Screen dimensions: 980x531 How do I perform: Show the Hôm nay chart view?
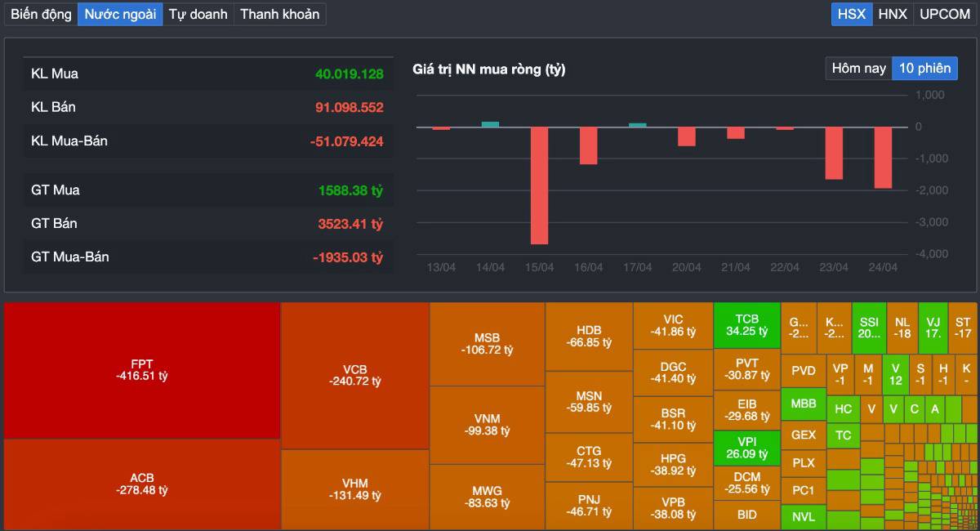click(858, 69)
